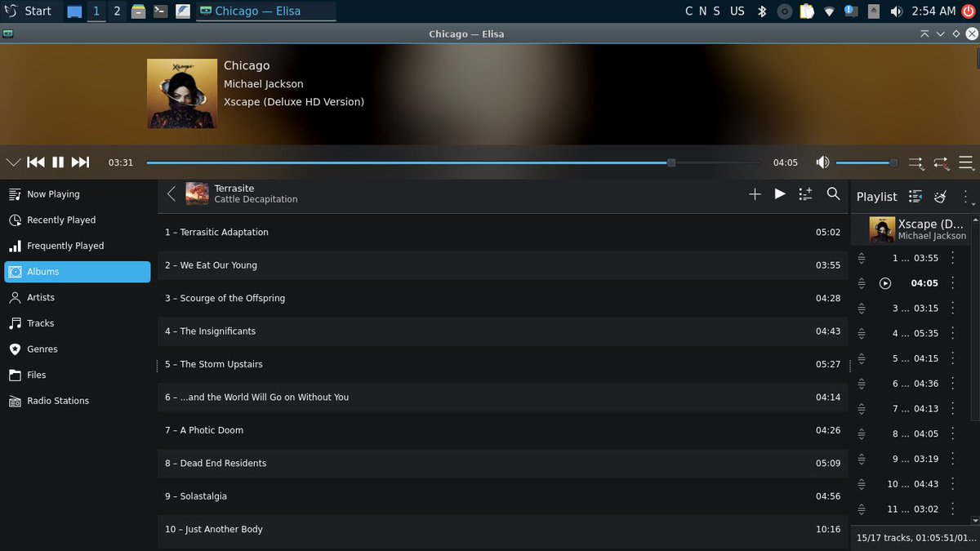Open options for playlist track 5
This screenshot has width=980, height=551.
pos(952,358)
